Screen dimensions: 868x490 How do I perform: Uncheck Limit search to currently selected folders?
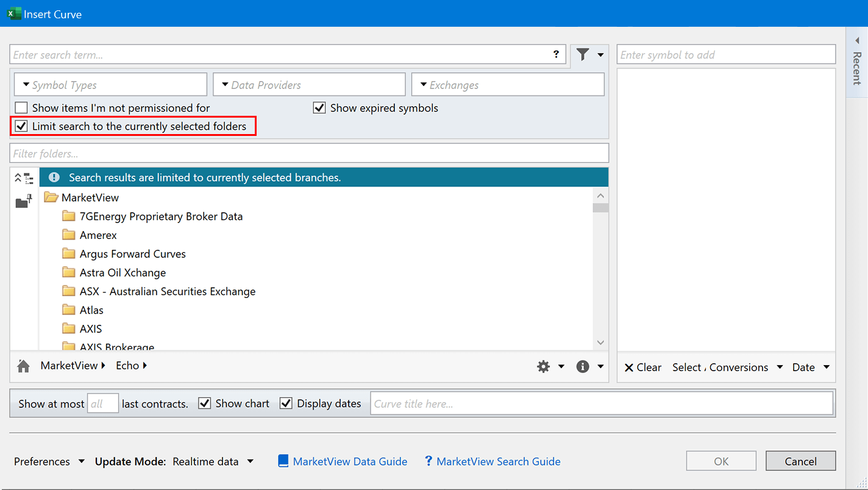[x=21, y=126]
